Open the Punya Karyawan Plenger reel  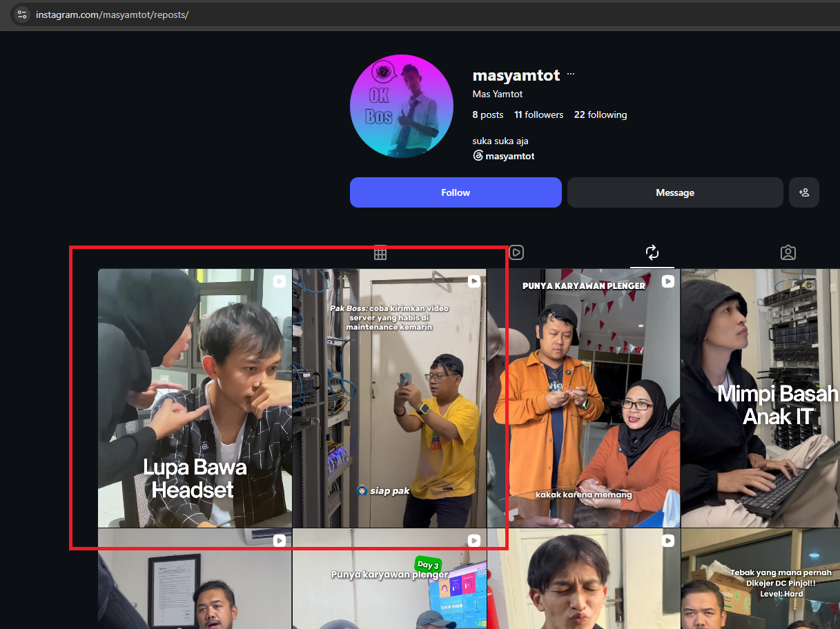[x=584, y=398]
